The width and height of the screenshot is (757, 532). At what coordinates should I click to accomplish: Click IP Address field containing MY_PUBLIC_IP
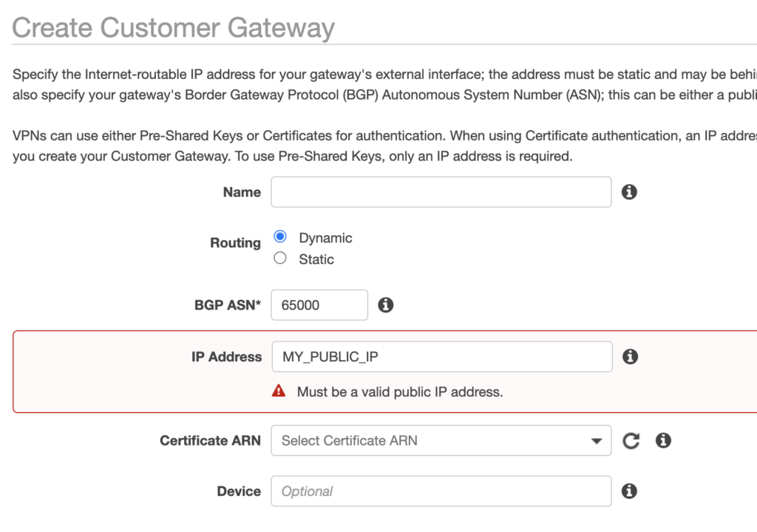click(x=442, y=357)
